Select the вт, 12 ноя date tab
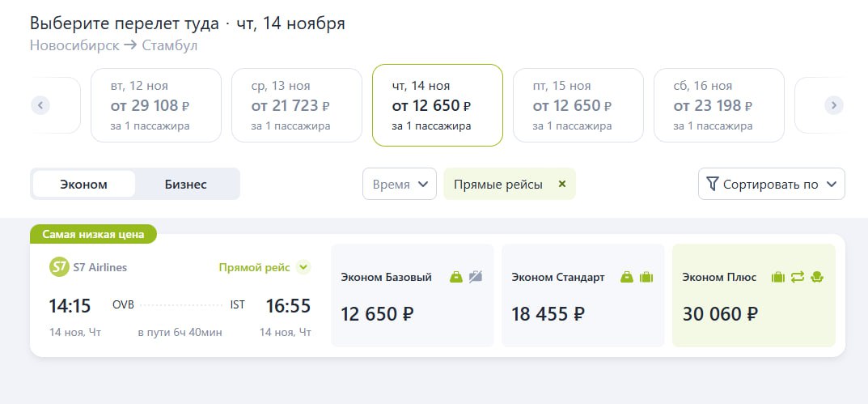868x404 pixels. click(x=155, y=105)
